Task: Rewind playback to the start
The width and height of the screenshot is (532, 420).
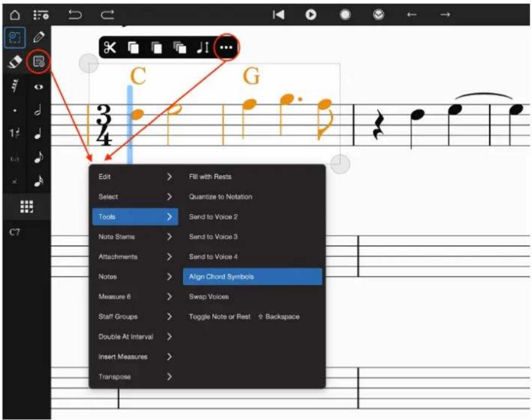Action: (x=278, y=15)
